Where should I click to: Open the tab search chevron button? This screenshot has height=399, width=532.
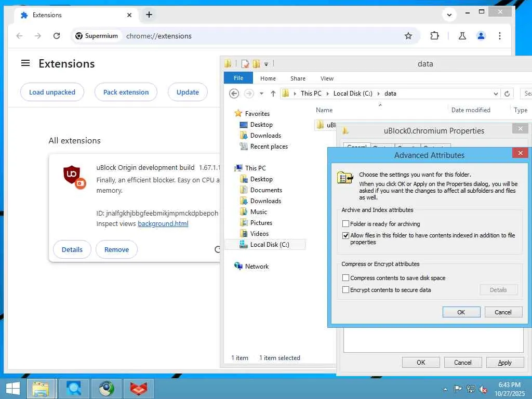click(x=449, y=15)
